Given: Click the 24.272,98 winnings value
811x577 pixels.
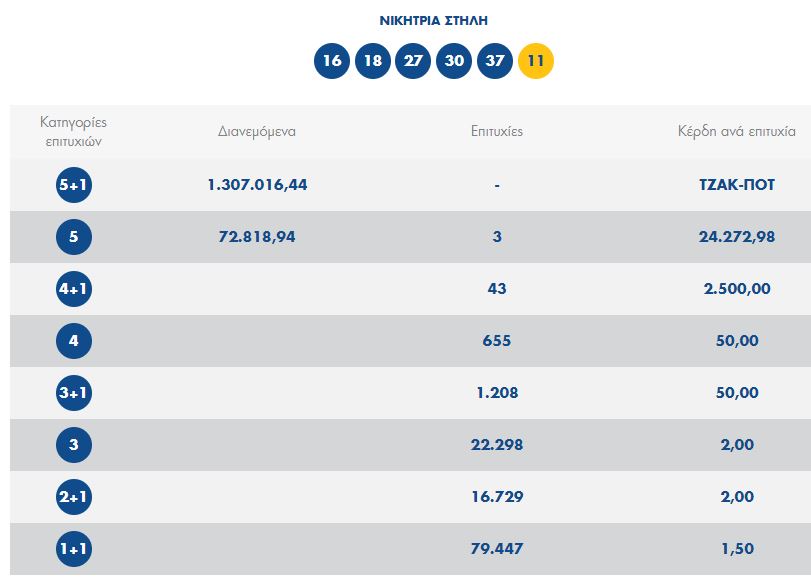Looking at the screenshot, I should pos(737,237).
